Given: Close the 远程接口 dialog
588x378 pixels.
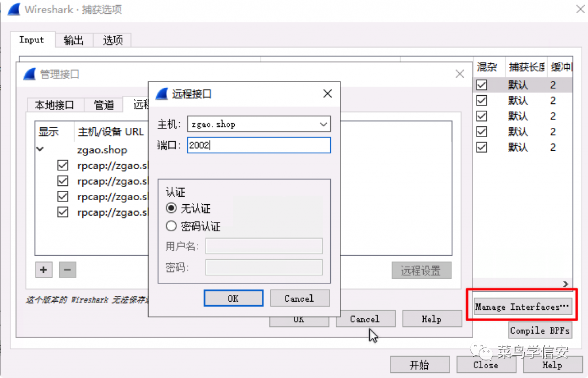Looking at the screenshot, I should point(327,93).
